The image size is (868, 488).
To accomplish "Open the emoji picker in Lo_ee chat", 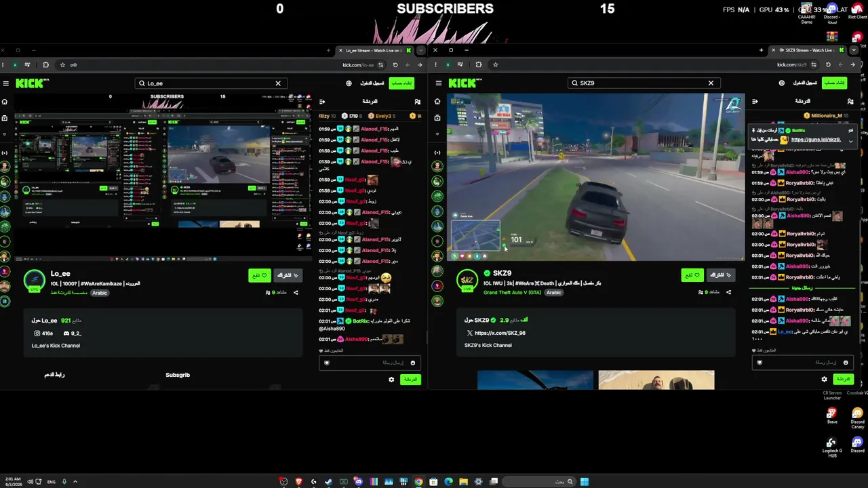I will pyautogui.click(x=412, y=363).
